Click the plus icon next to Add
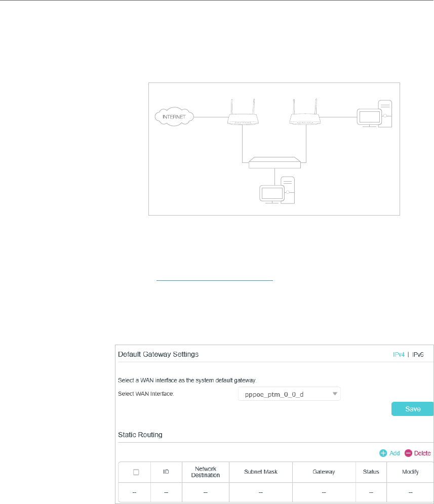The image size is (434, 504). (383, 453)
